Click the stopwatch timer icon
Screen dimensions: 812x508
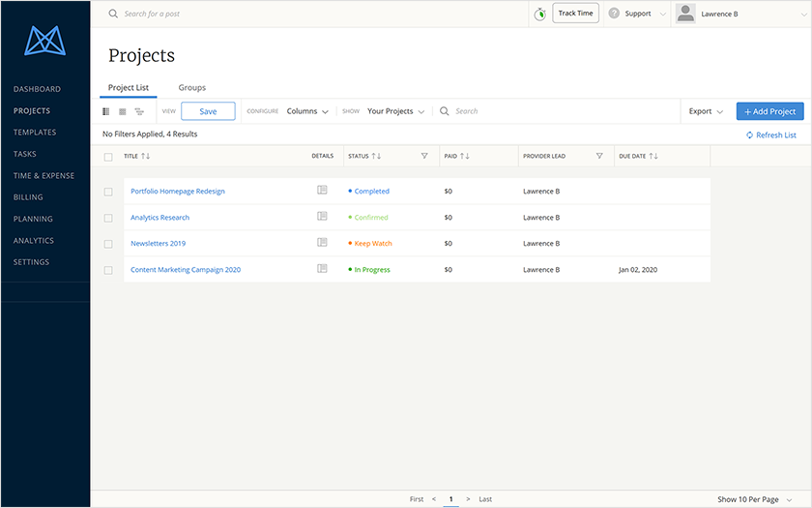(540, 14)
